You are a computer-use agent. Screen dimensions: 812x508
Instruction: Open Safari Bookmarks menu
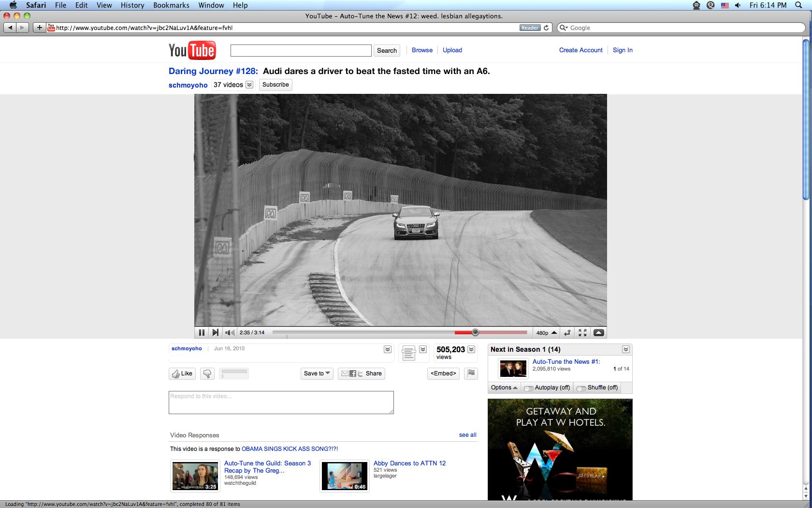171,5
